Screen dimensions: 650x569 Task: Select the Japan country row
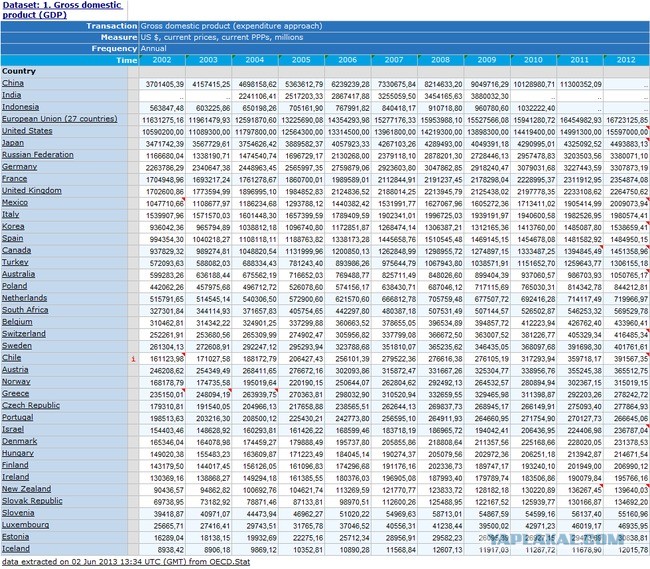point(13,142)
